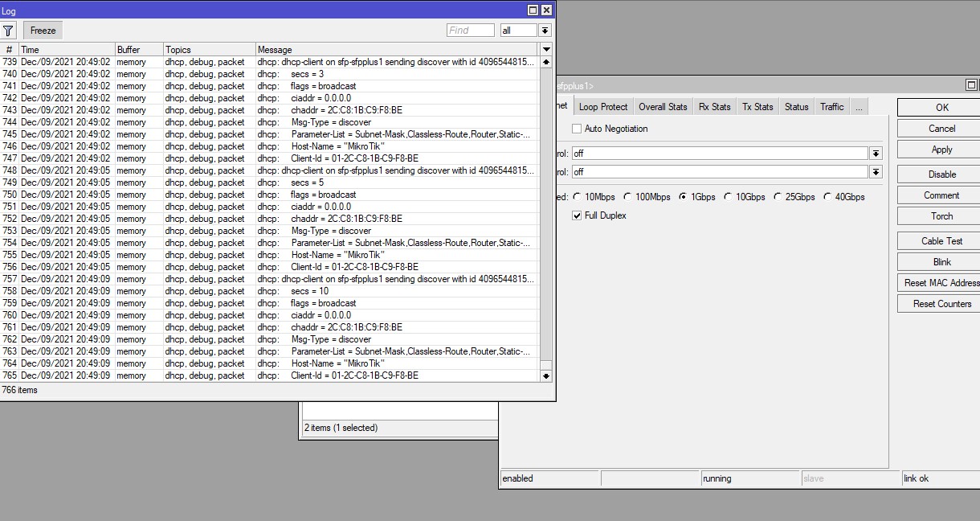Toggle the Full Duplex checkbox

click(577, 215)
